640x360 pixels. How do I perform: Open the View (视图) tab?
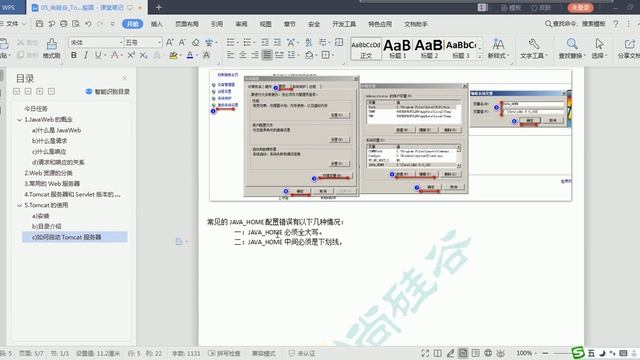(x=266, y=24)
